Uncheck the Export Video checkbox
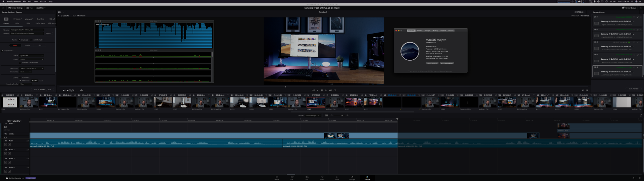This screenshot has height=181, width=644. [x=3, y=51]
